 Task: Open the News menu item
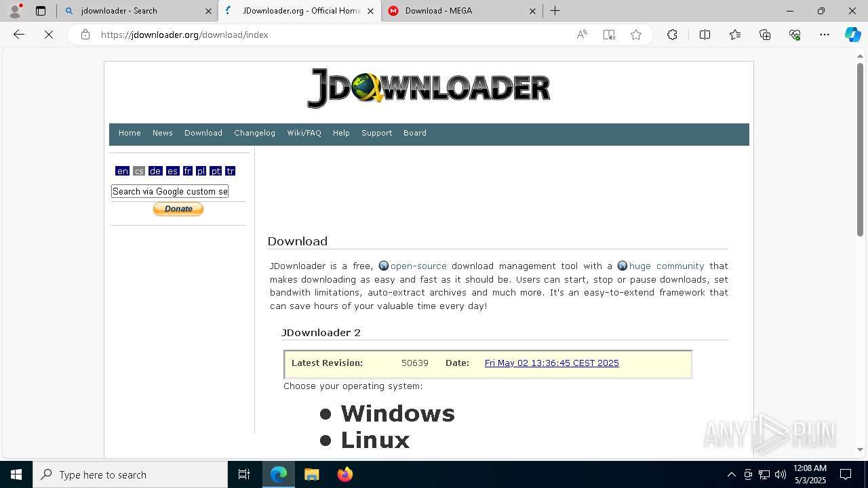point(163,133)
